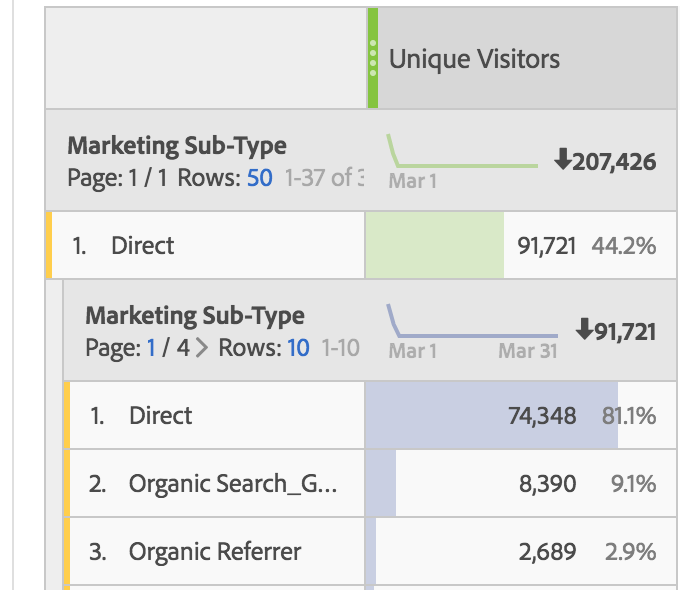Click the nested Marketing Sub-Type breakdown header
The image size is (692, 590).
pyautogui.click(x=195, y=316)
